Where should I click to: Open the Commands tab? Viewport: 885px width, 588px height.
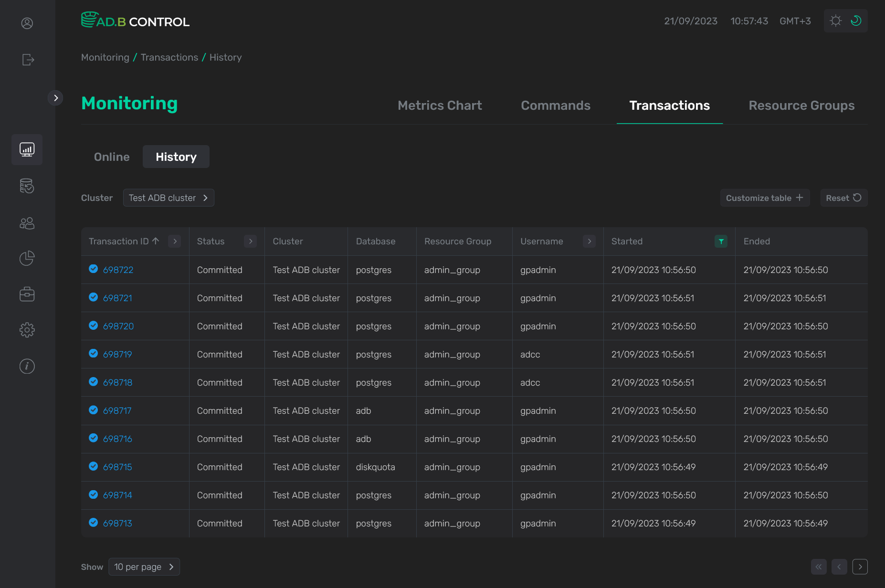(555, 105)
